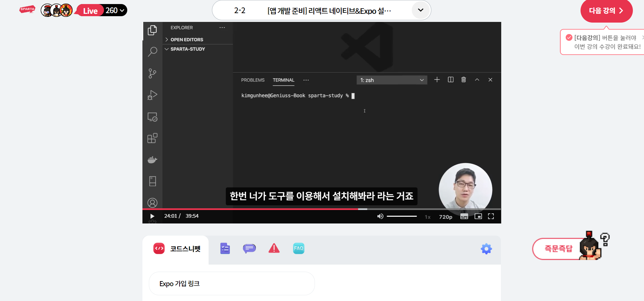Mute the video volume speaker icon
Viewport: 644px width, 301px height.
380,216
